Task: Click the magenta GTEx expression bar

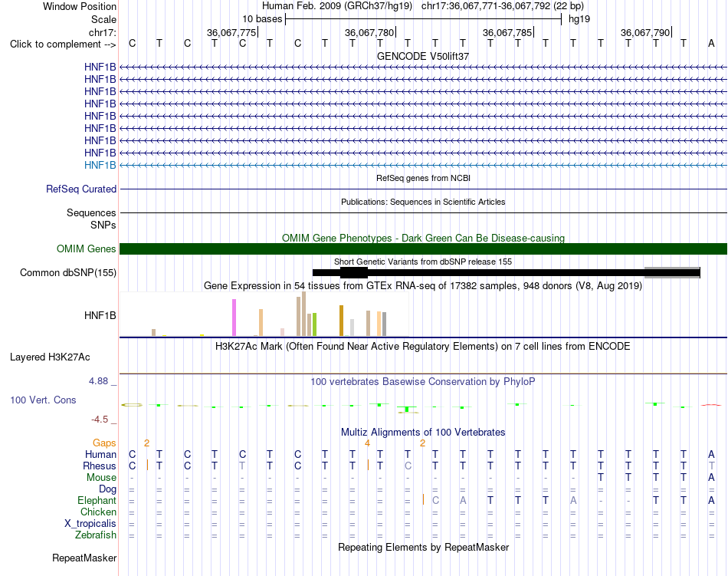Action: [x=234, y=318]
